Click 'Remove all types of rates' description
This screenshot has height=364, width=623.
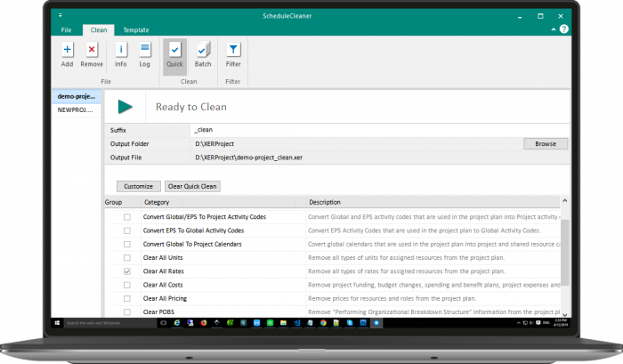(406, 271)
